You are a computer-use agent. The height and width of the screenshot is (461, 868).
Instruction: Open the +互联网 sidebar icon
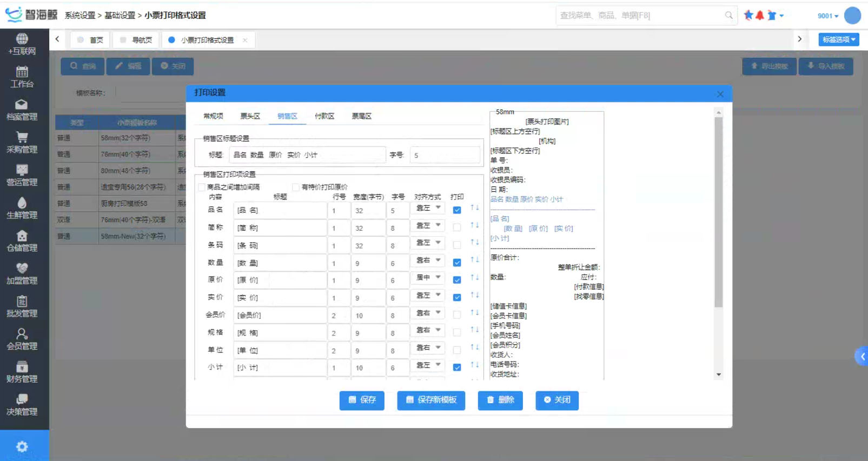point(22,39)
